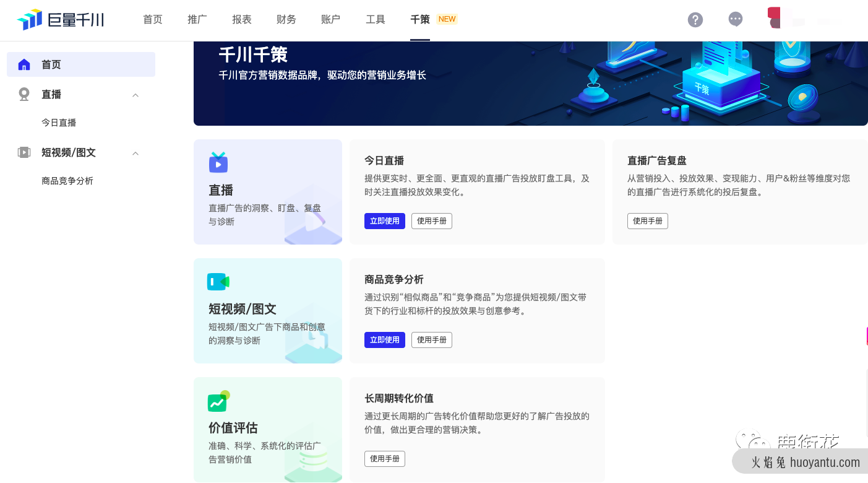Select 首页 in the left sidebar
868x483 pixels.
coord(81,64)
